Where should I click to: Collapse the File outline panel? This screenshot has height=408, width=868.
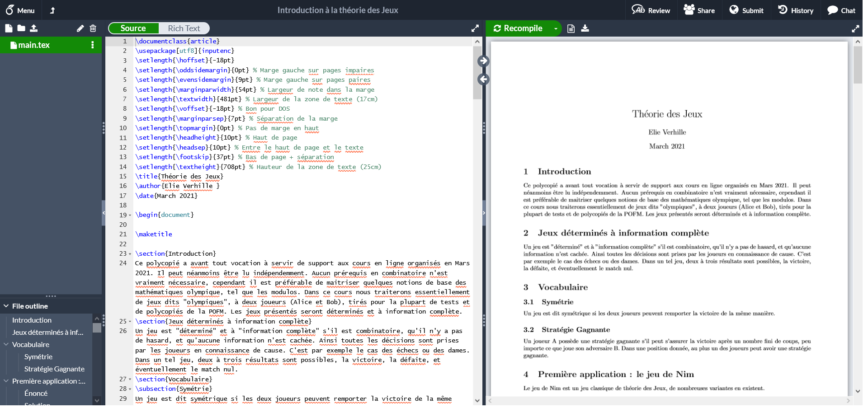6,306
